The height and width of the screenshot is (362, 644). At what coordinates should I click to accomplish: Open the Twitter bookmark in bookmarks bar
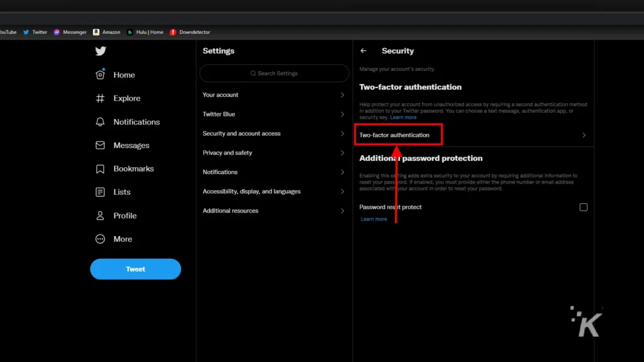click(x=35, y=32)
